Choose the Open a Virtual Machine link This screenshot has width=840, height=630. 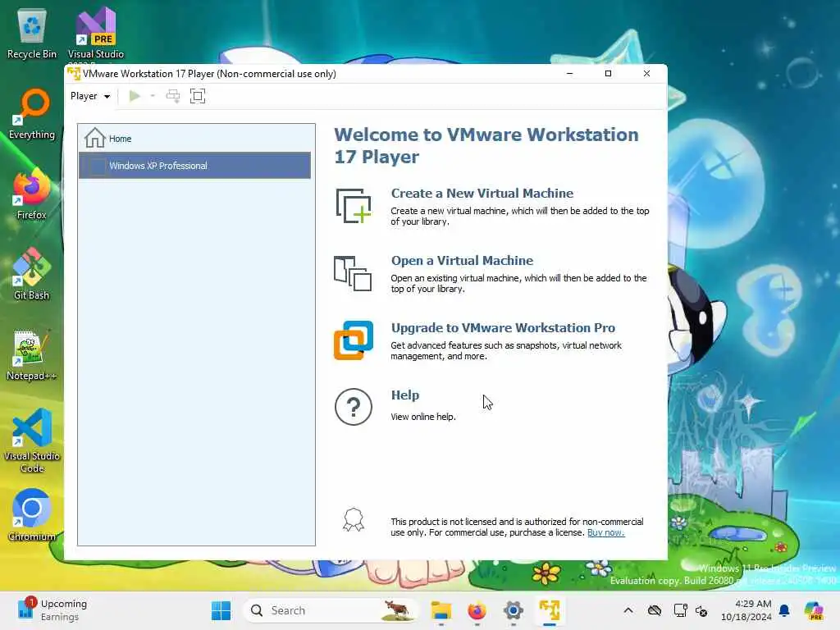click(463, 261)
